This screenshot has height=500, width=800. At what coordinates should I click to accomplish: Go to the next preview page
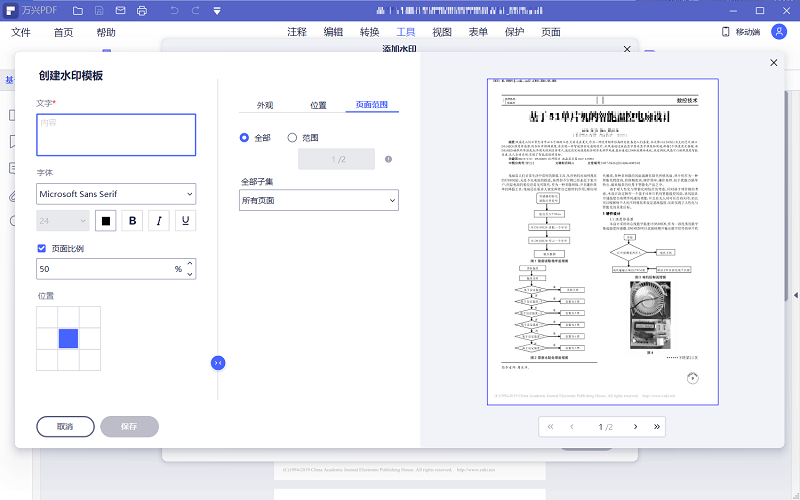coord(635,427)
